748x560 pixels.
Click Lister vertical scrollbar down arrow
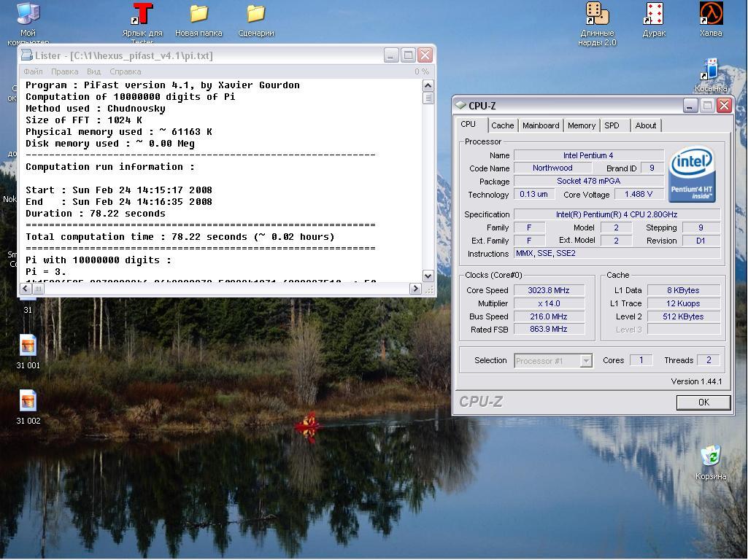pos(428,276)
